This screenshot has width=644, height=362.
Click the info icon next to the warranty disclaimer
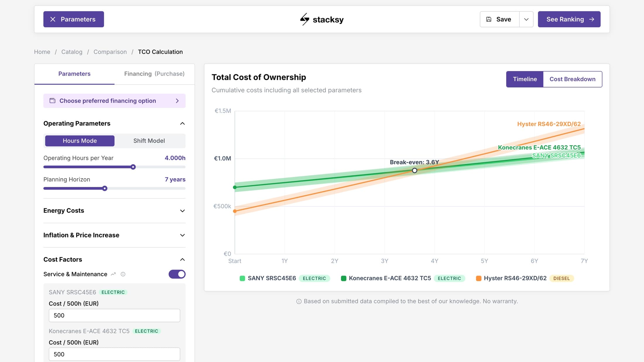(299, 301)
